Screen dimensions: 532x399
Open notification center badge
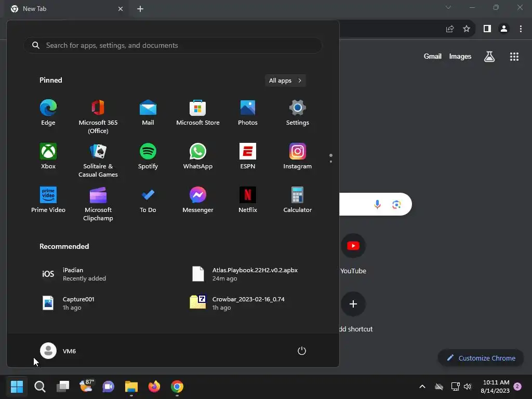(517, 387)
